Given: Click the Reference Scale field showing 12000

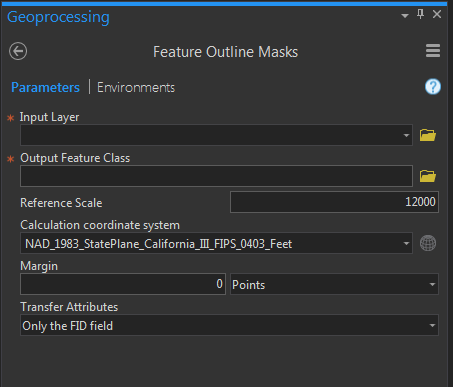Looking at the screenshot, I should 334,202.
